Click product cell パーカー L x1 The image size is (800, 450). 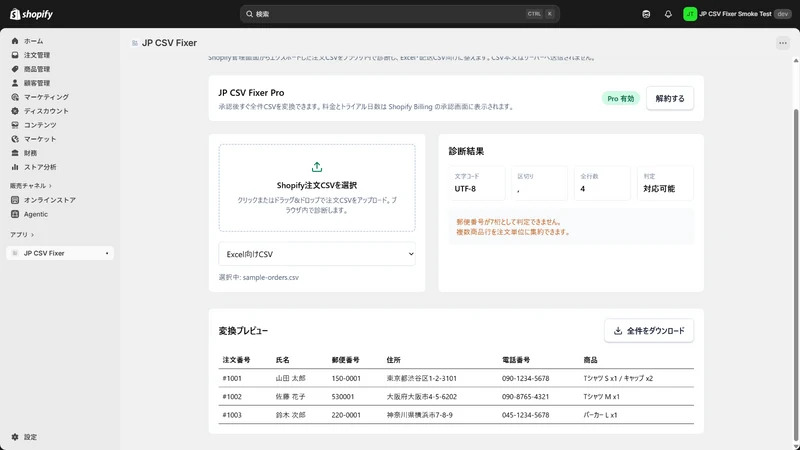point(601,415)
